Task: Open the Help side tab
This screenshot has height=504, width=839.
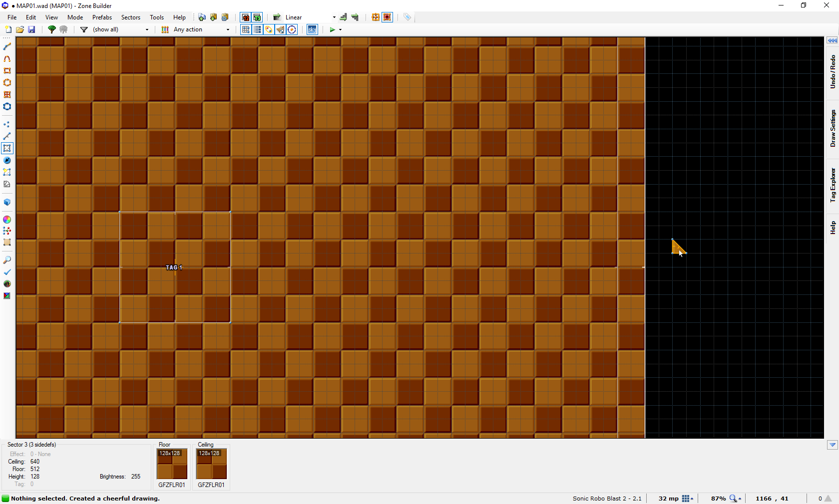Action: tap(833, 228)
